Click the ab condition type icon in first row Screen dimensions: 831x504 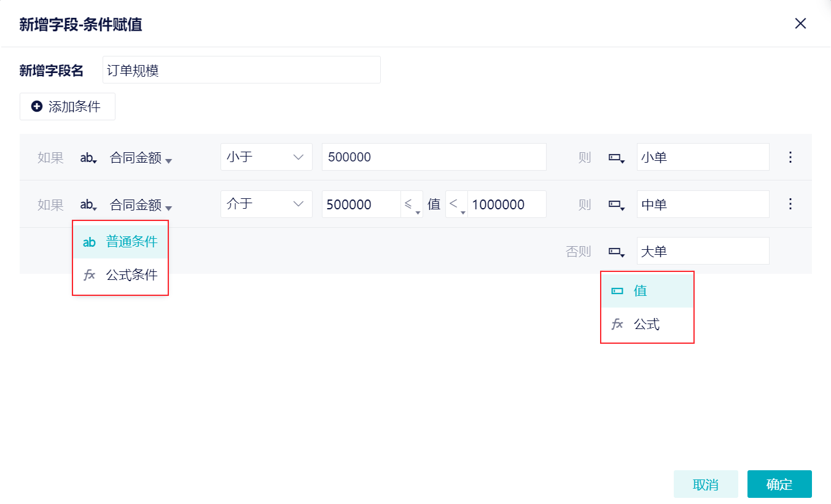tap(89, 158)
